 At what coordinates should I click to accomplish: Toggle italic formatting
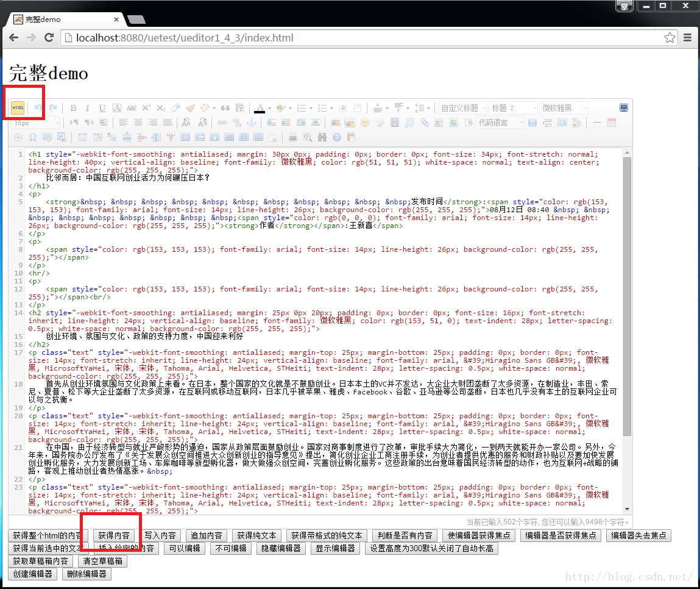click(x=88, y=108)
